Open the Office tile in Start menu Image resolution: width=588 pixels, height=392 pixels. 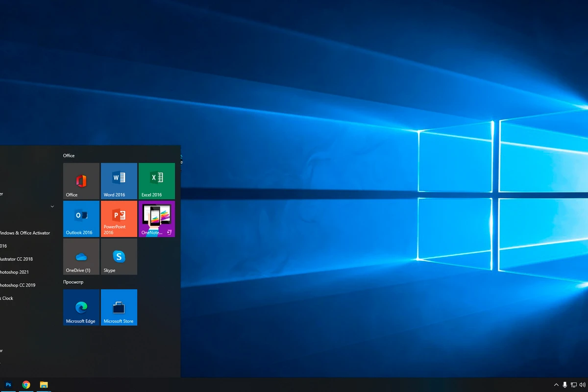click(81, 181)
